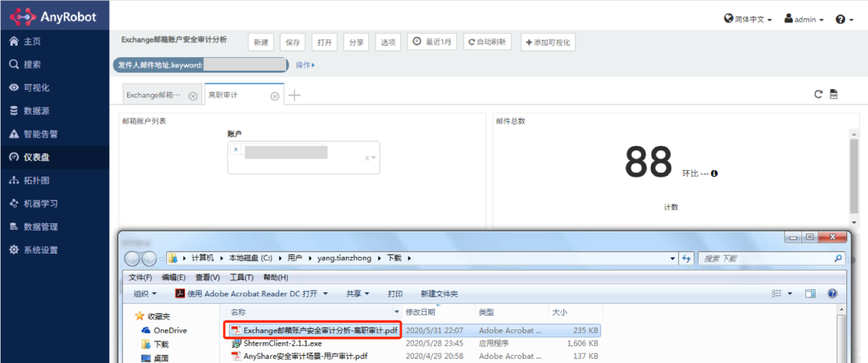This screenshot has height=363, width=868.
Task: Open the 共享 dropdown
Action: pos(358,294)
